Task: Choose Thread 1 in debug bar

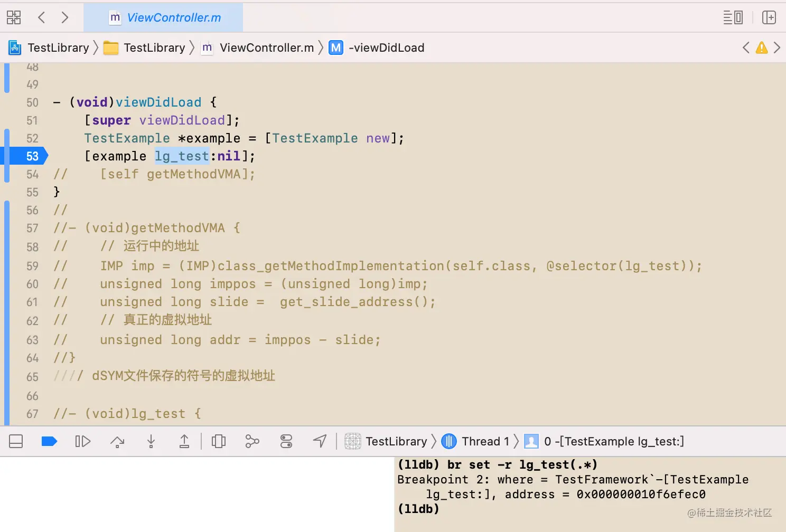Action: [475, 441]
